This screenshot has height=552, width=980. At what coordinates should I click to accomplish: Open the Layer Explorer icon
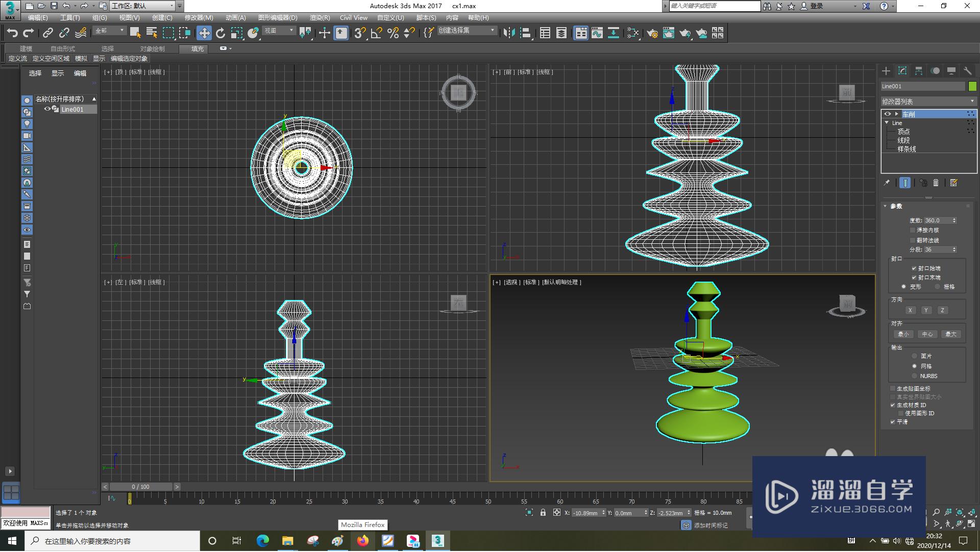click(561, 33)
